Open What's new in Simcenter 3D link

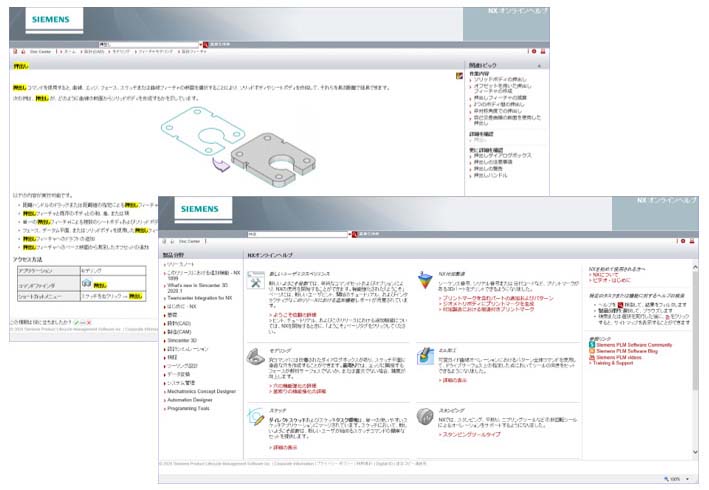click(198, 286)
